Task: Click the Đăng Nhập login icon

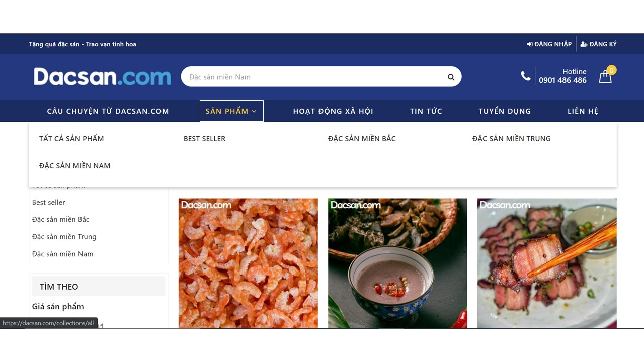Action: [x=530, y=44]
